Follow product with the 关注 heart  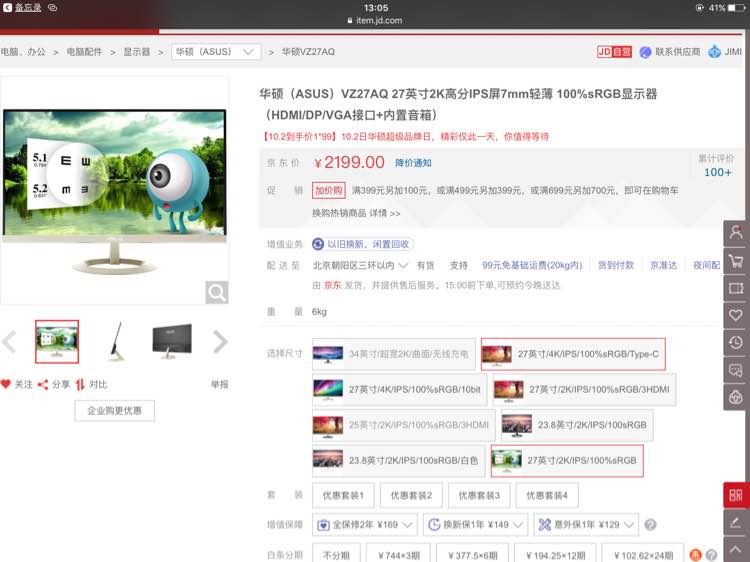[17, 384]
